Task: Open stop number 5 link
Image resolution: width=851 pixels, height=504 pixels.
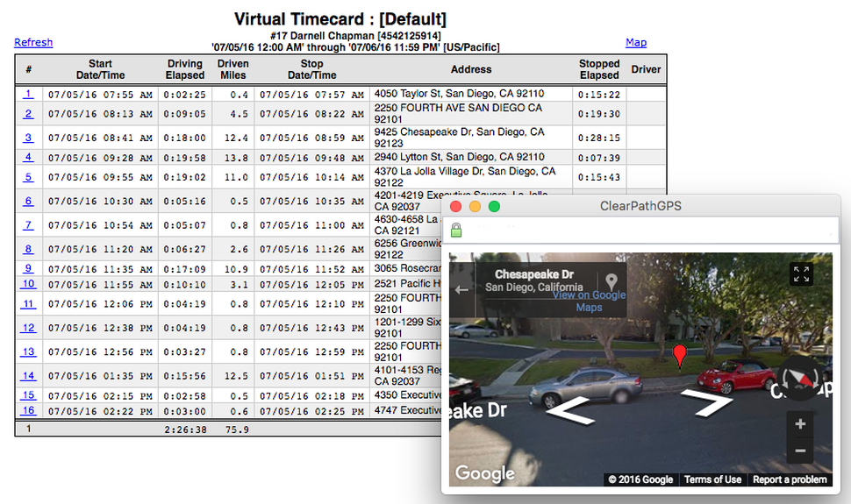Action: [28, 177]
